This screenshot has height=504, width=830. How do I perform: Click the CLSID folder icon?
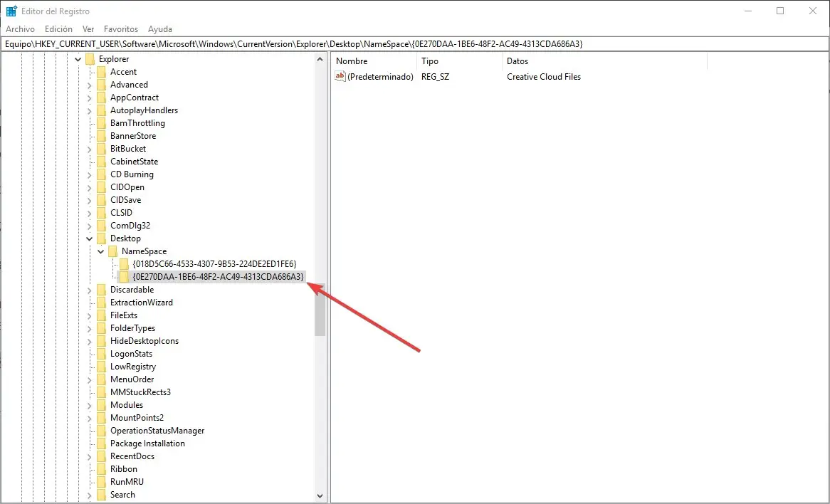tap(102, 213)
